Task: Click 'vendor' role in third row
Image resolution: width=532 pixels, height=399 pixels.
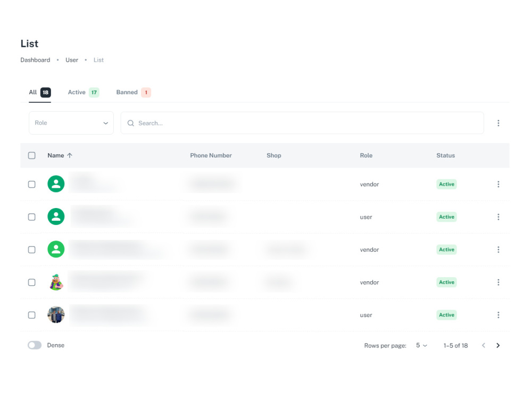Action: [369, 250]
